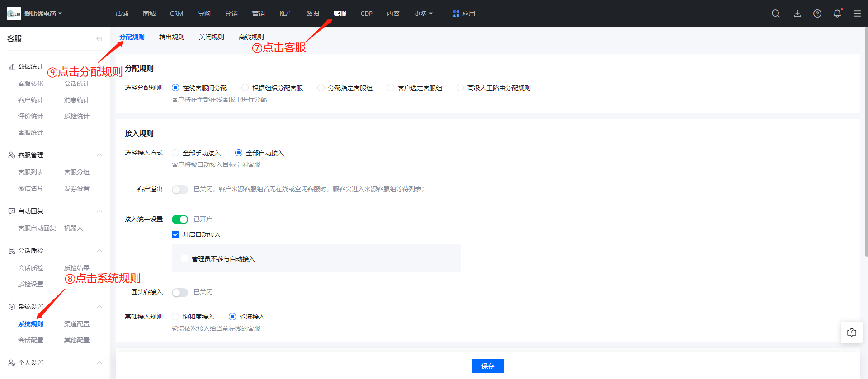
Task: Collapse the 客服 sidebar panel
Action: tap(99, 39)
